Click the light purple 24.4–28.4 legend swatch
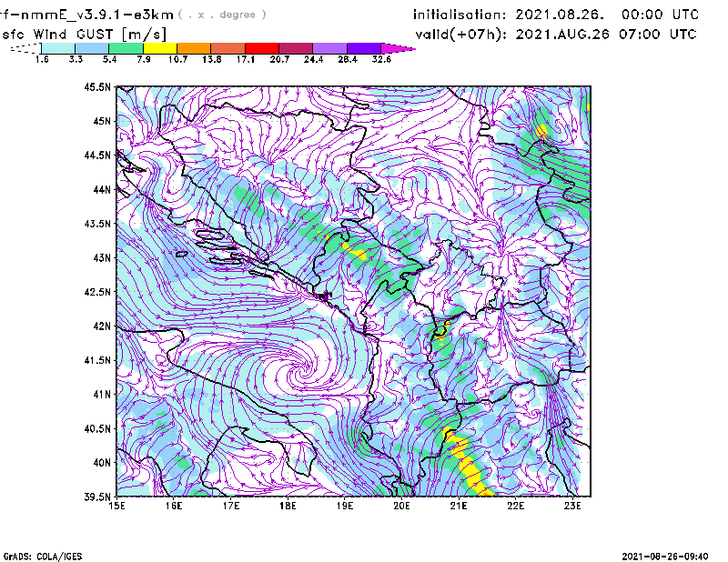 [330, 48]
